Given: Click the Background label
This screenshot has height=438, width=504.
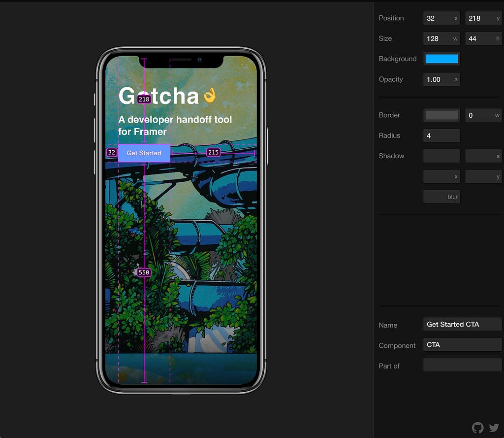Looking at the screenshot, I should pos(398,59).
